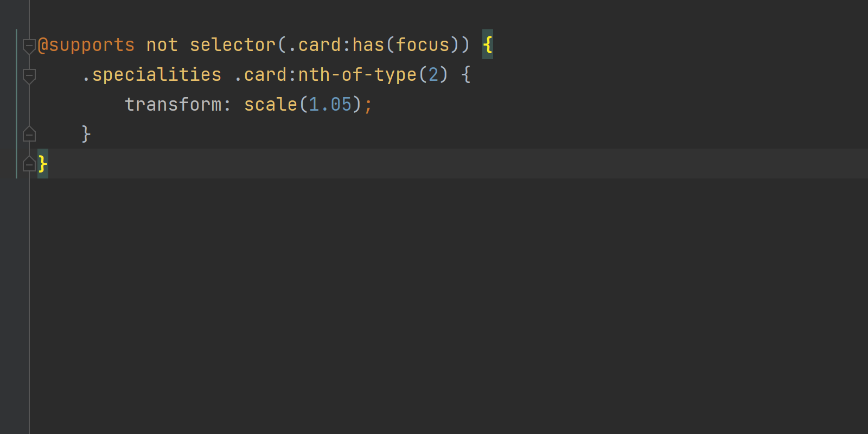Click the opening brace after nth-of-type(2)
The width and height of the screenshot is (868, 434).
point(465,75)
